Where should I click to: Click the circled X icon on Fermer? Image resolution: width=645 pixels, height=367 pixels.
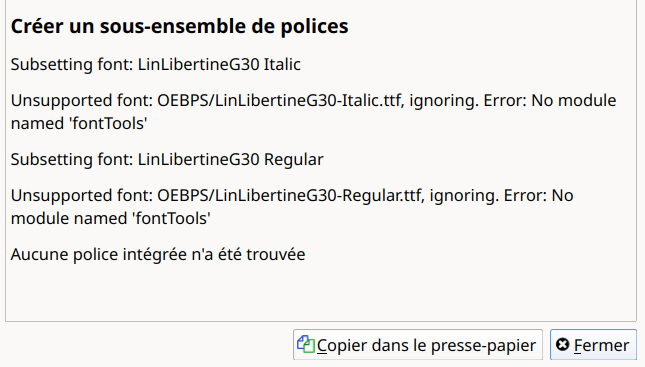pyautogui.click(x=562, y=344)
